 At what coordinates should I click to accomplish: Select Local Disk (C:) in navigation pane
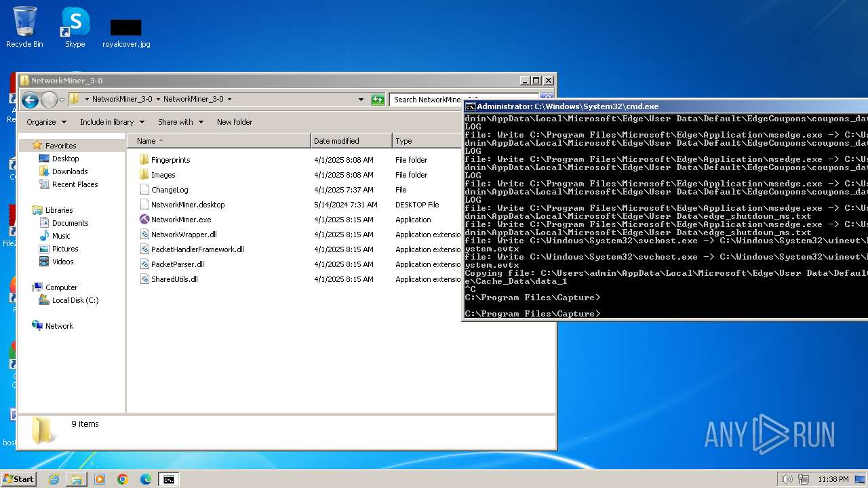click(x=75, y=300)
